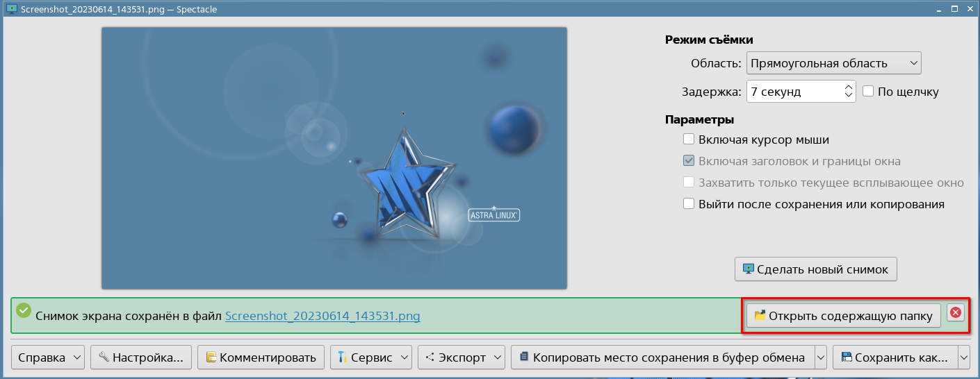Minimize the Spectacle window
This screenshot has width=980, height=379.
pos(938,8)
